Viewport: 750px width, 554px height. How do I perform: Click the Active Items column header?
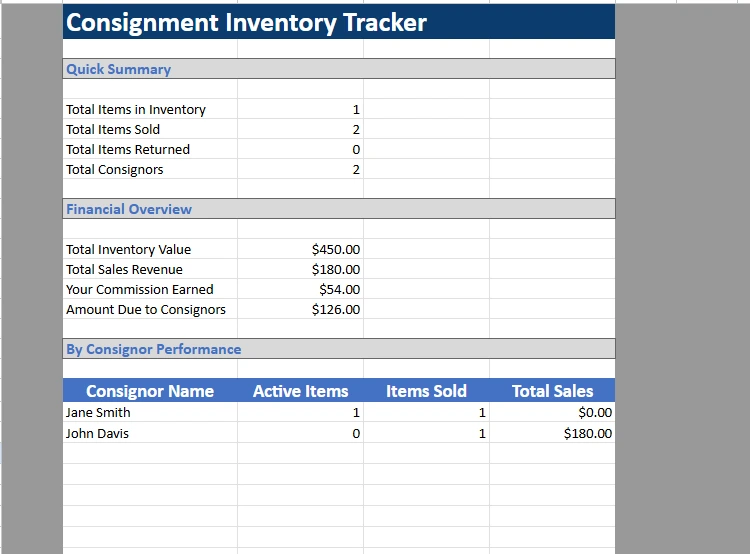(x=300, y=391)
